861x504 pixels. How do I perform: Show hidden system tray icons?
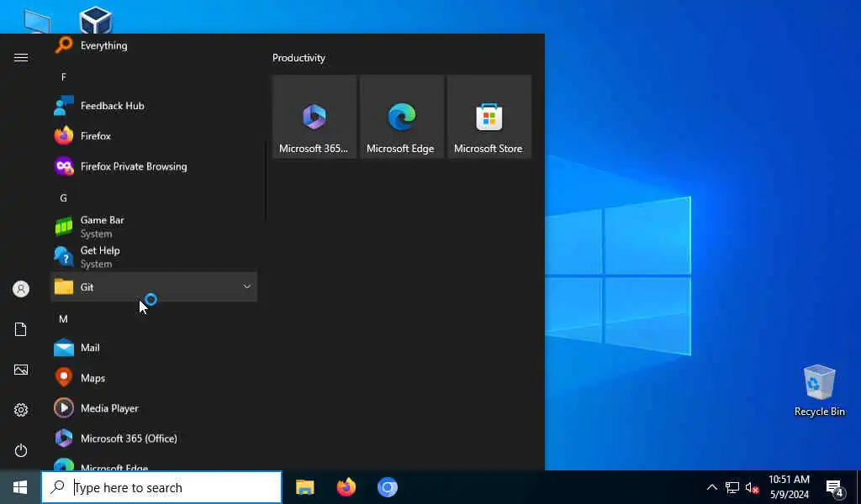[x=711, y=487]
